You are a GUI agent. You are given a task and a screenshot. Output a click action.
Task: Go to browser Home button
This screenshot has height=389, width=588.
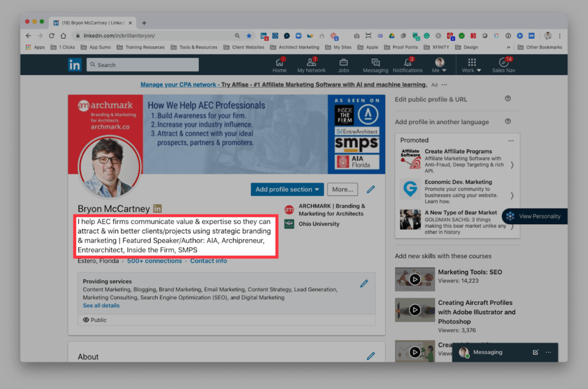tap(64, 36)
